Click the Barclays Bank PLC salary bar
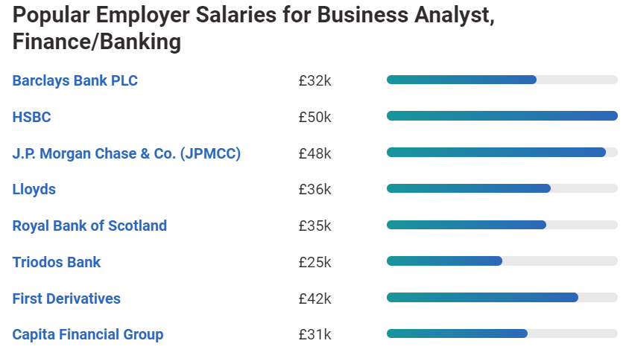This screenshot has height=364, width=626. tap(502, 80)
